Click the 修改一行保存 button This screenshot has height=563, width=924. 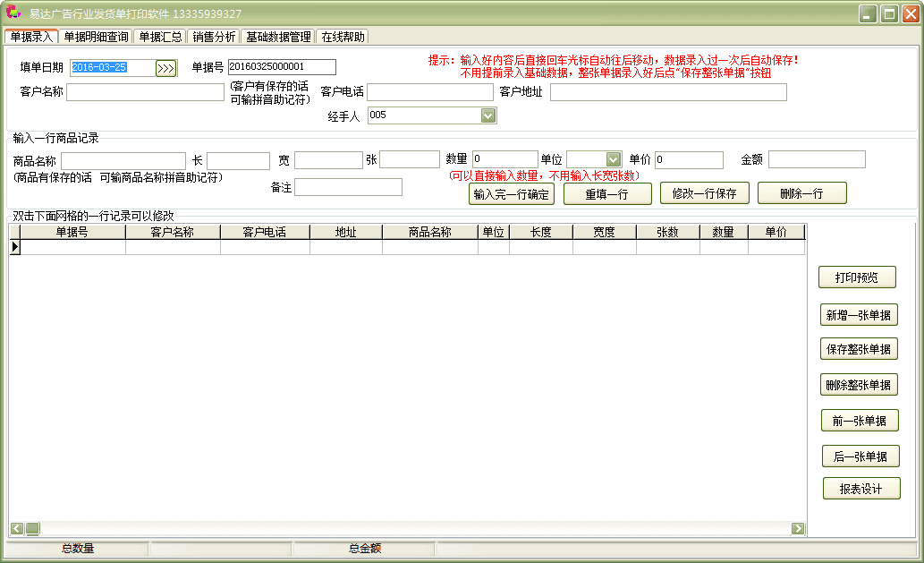pyautogui.click(x=704, y=193)
